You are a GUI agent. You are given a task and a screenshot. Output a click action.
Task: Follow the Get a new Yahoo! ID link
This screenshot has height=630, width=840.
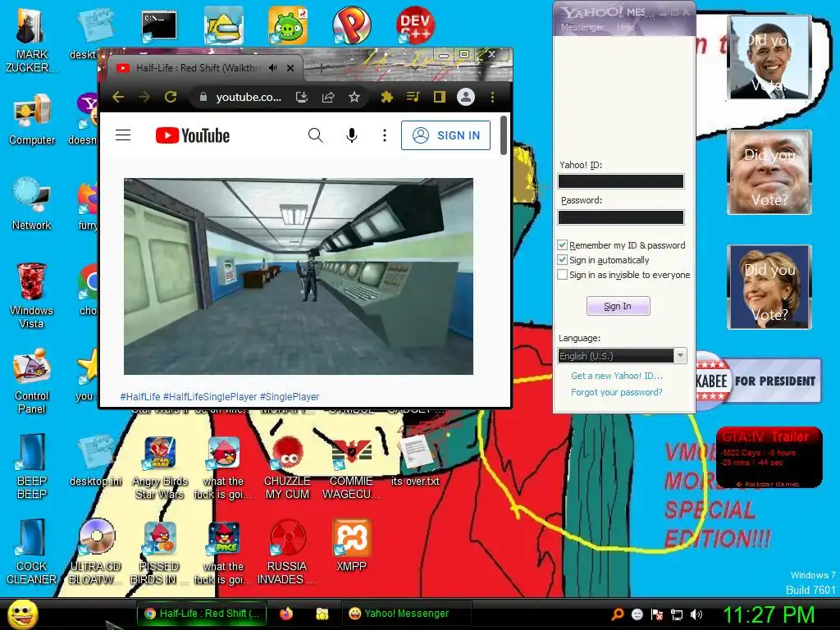coord(617,376)
